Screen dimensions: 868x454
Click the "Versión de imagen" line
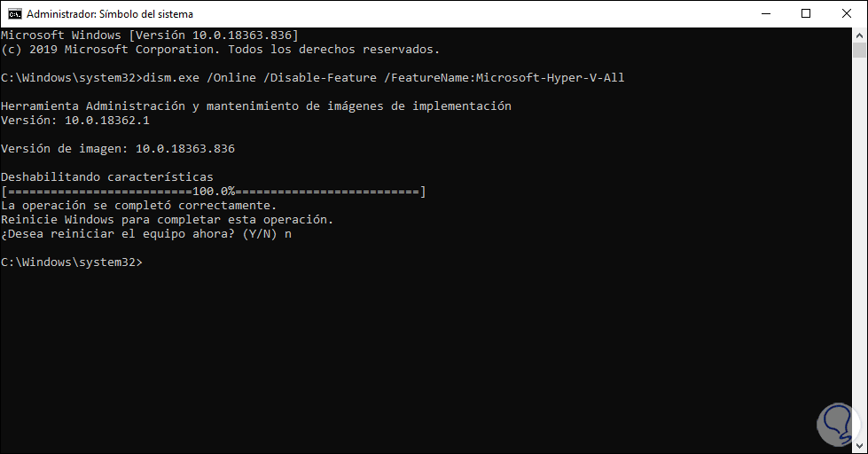pyautogui.click(x=118, y=149)
